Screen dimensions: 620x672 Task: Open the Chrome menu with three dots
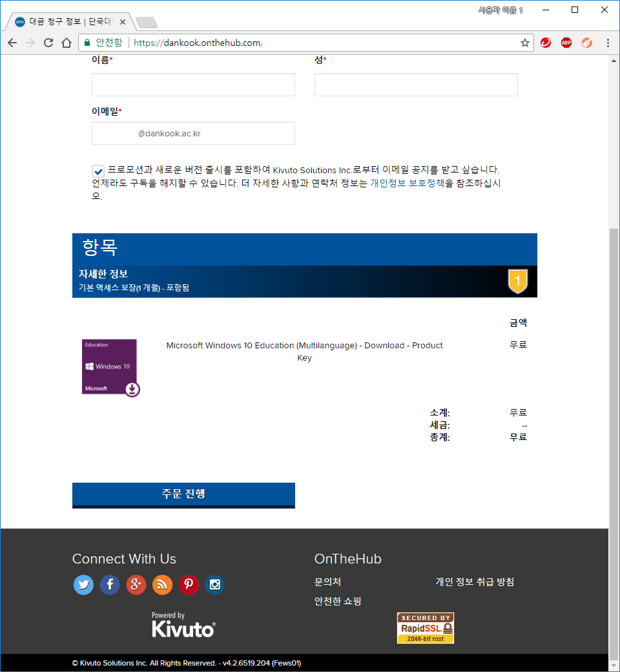point(608,43)
